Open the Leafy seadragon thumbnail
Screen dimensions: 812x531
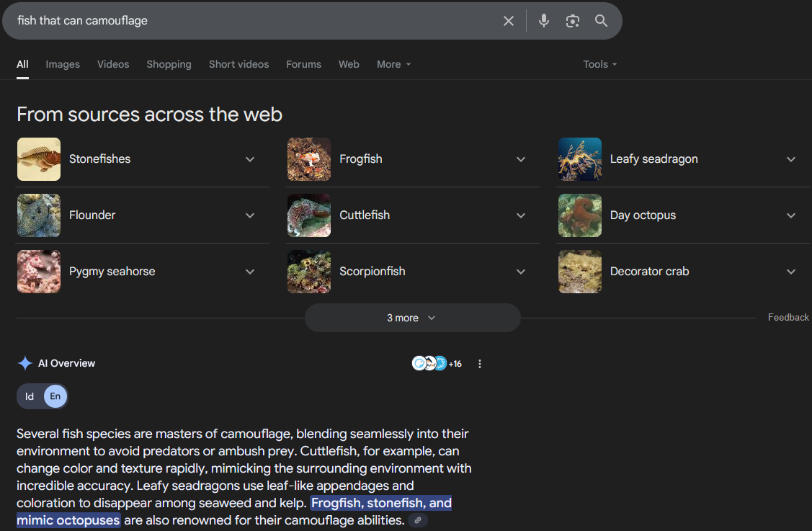tap(580, 159)
